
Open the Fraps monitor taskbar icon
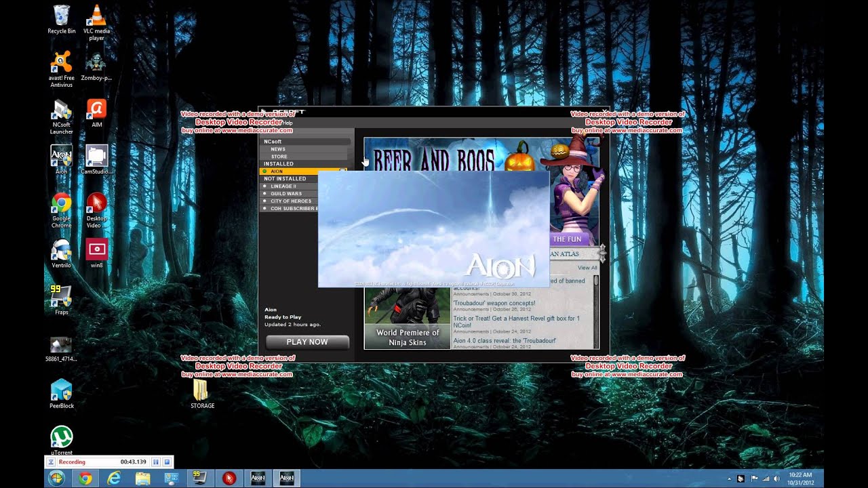pyautogui.click(x=200, y=479)
